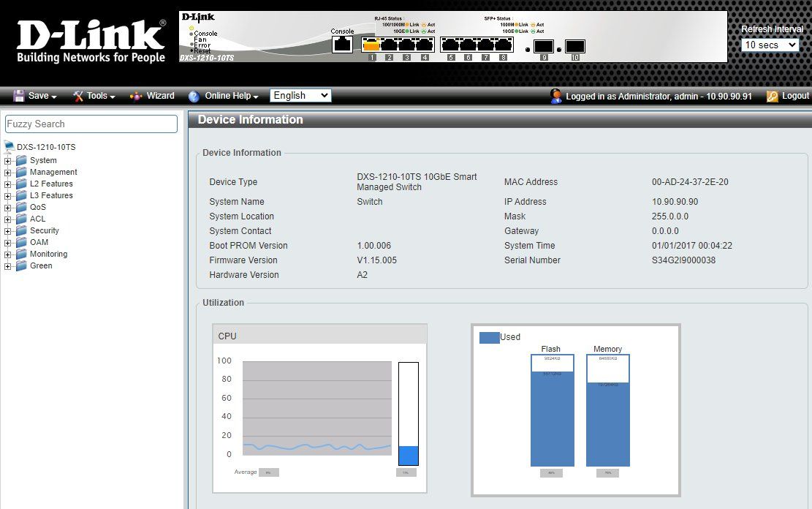Expand the Green tree node
812x509 pixels.
click(x=7, y=266)
